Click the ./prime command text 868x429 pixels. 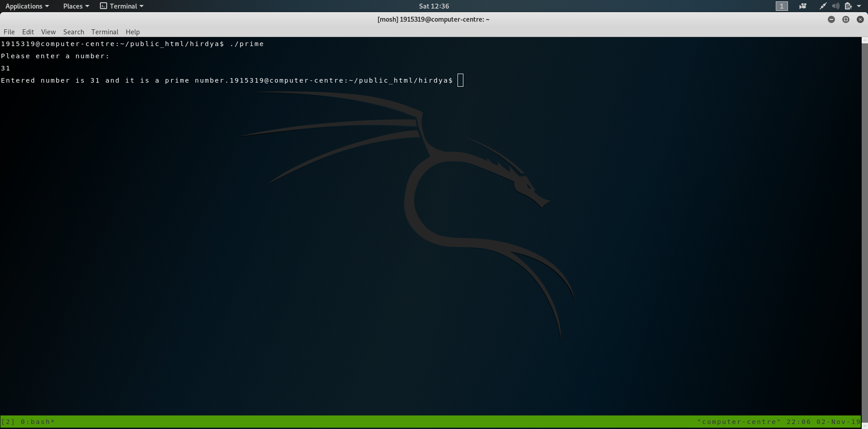247,44
